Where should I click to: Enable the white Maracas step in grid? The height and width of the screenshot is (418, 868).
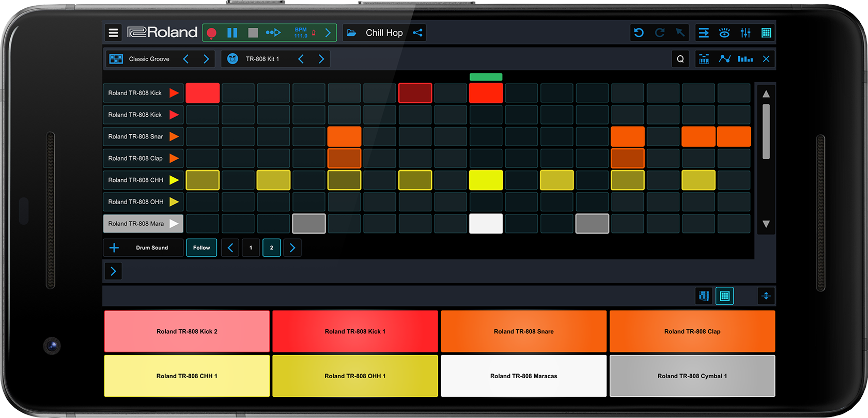click(x=486, y=224)
